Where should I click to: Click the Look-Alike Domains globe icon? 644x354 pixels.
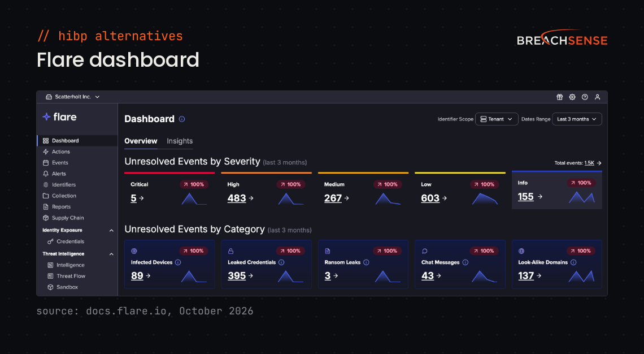click(x=521, y=251)
